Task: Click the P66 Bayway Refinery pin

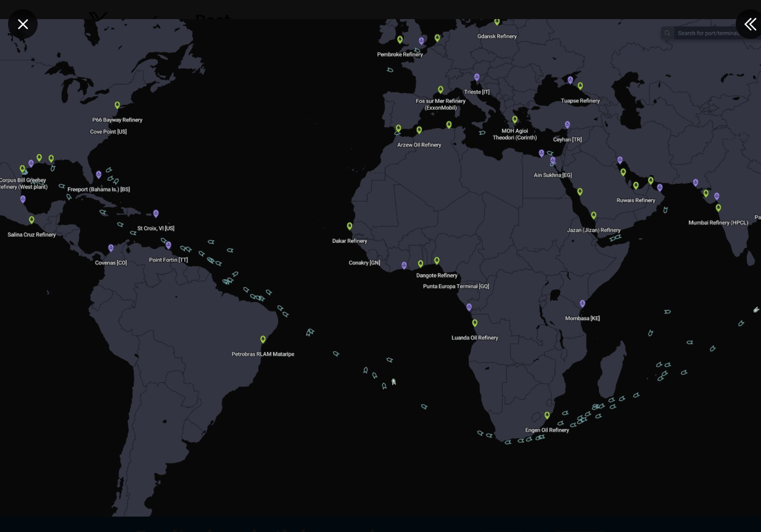Action: (x=117, y=106)
